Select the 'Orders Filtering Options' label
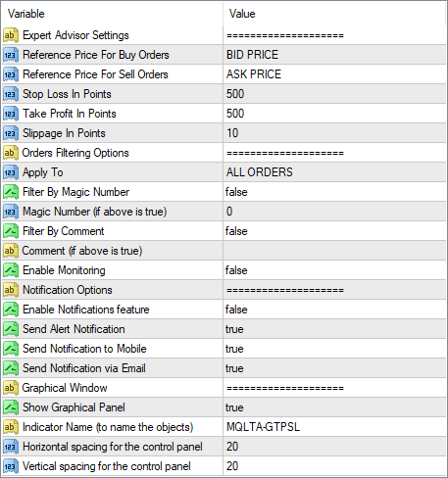This screenshot has height=478, width=448. [x=75, y=153]
